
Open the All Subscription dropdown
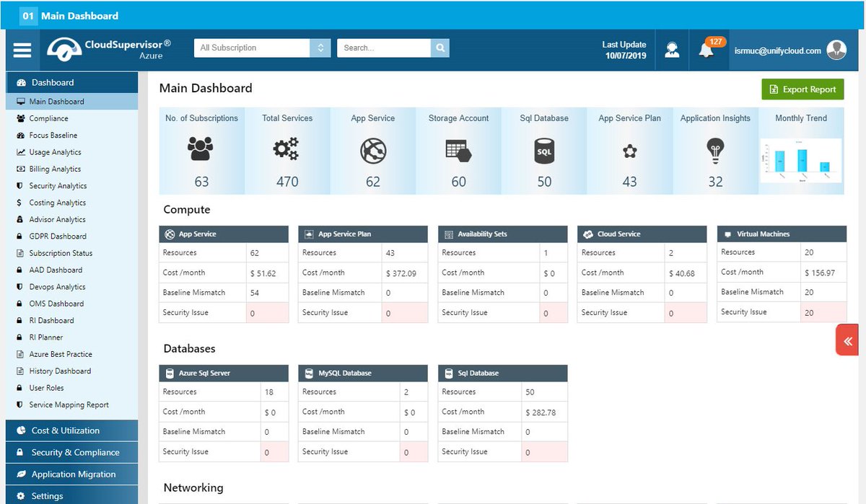[x=262, y=48]
